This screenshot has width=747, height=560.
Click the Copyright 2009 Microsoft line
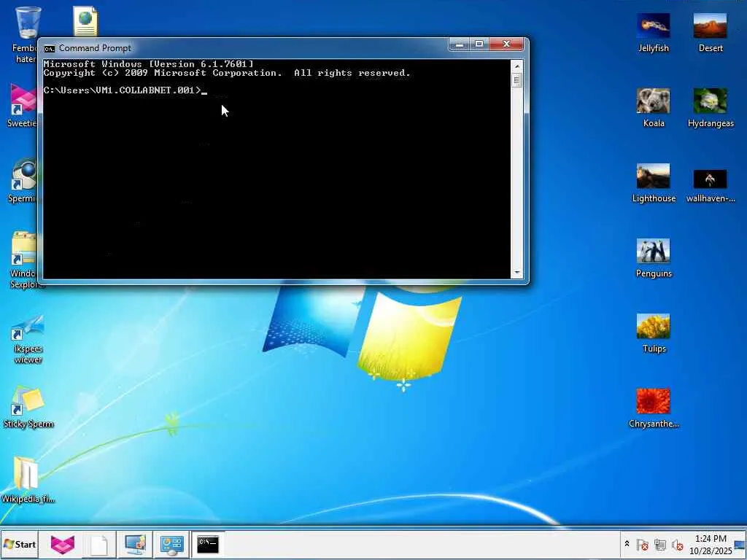tap(227, 73)
